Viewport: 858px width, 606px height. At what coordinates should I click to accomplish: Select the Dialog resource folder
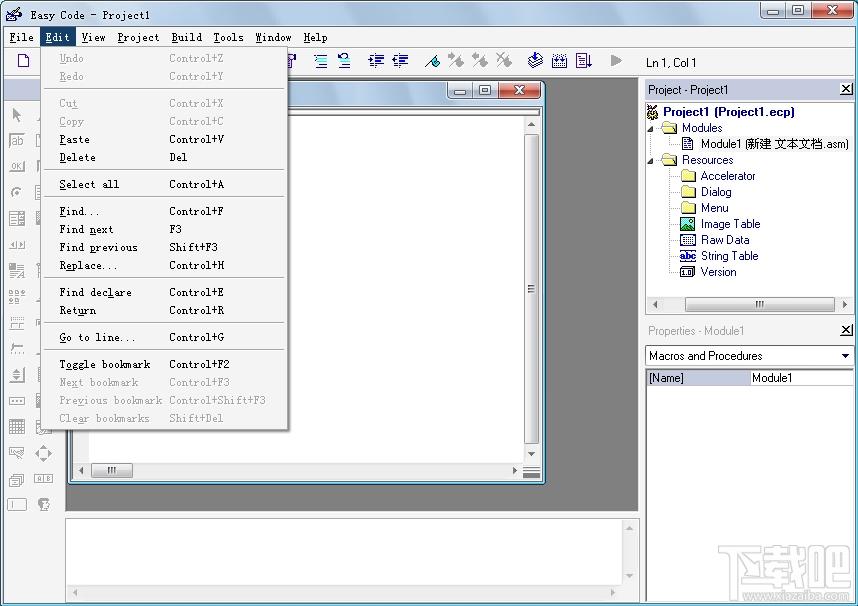716,192
